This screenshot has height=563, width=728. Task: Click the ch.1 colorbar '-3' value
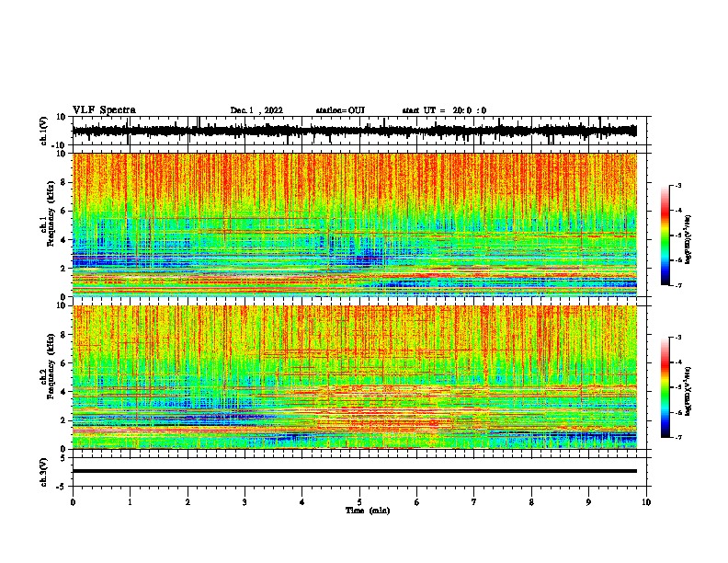coord(677,185)
